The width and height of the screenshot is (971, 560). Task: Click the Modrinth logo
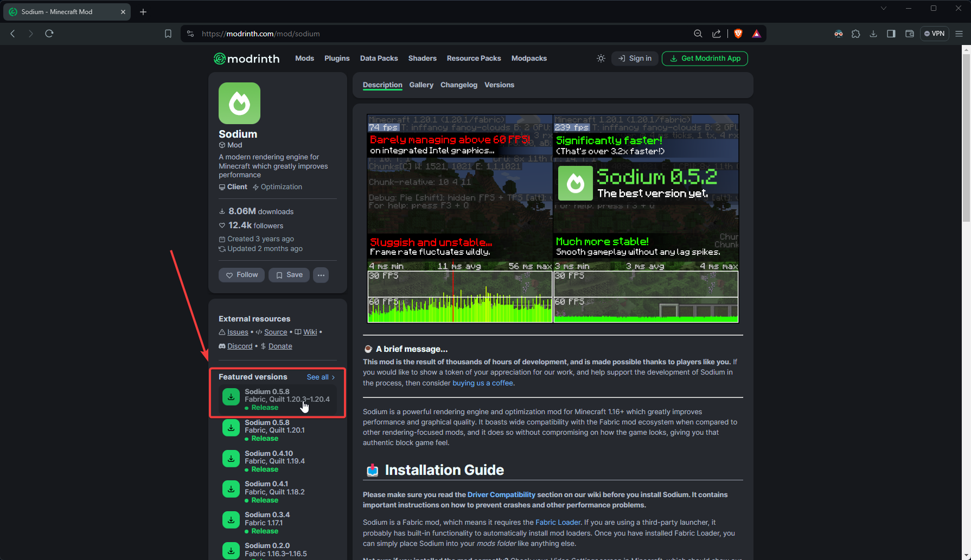(247, 59)
